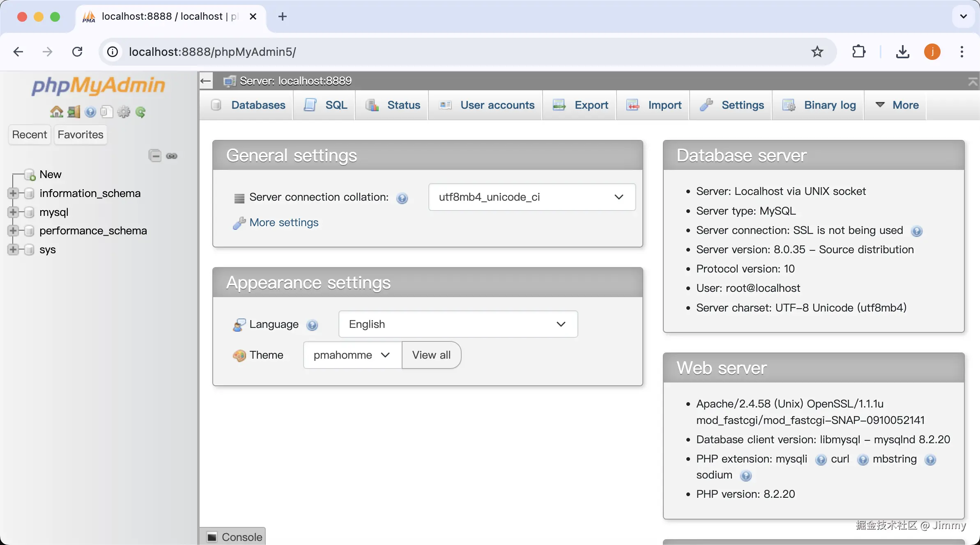
Task: Click the navigation panel settings gear icon
Action: coord(123,112)
